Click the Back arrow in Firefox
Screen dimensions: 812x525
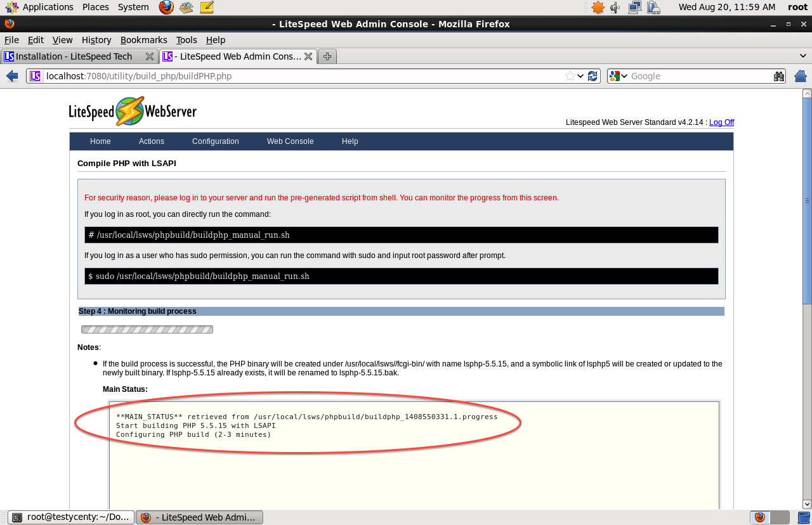click(12, 76)
